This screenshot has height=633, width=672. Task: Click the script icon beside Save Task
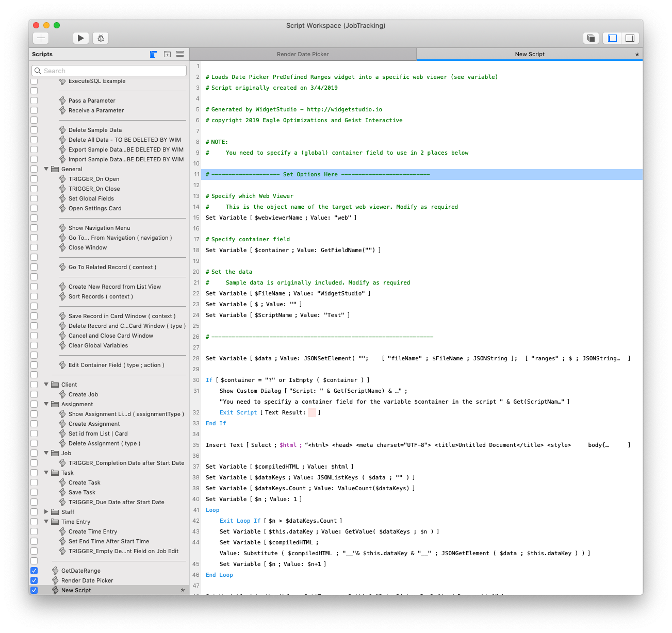pyautogui.click(x=62, y=492)
